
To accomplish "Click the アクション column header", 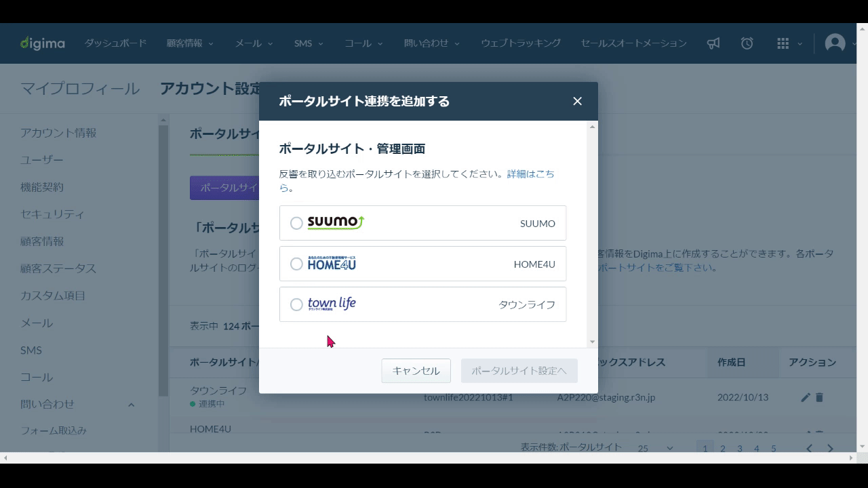I will pyautogui.click(x=812, y=363).
